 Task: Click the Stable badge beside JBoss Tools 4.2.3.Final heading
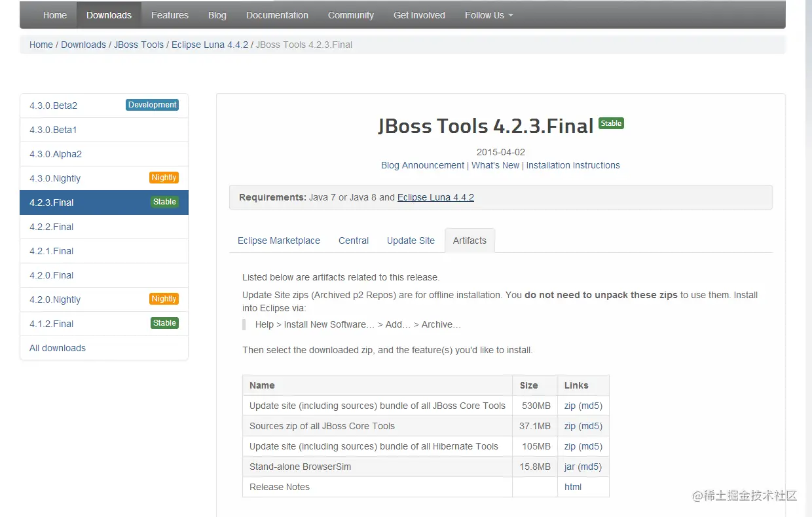click(610, 123)
